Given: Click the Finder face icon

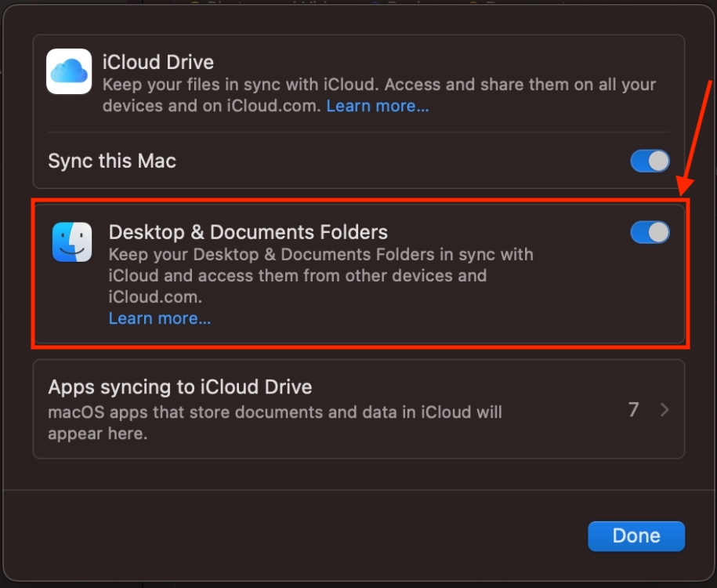Looking at the screenshot, I should [x=72, y=242].
